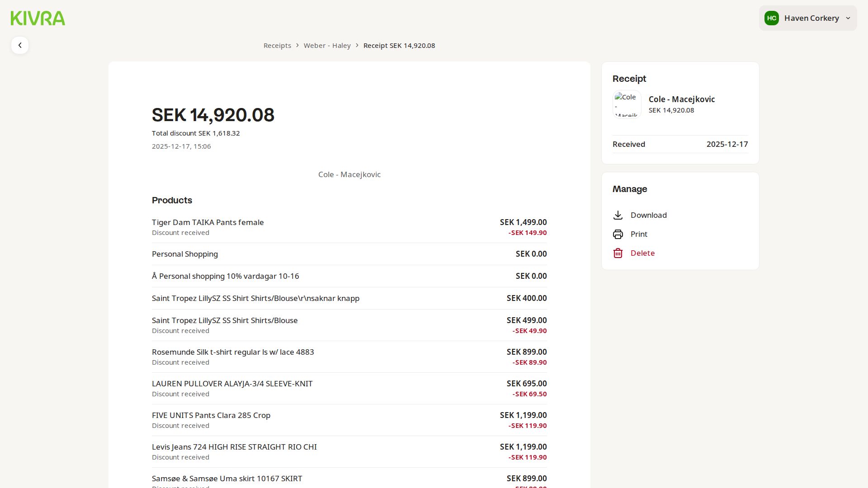Viewport: 868px width, 488px height.
Task: Select the Delete receipt option
Action: point(642,253)
